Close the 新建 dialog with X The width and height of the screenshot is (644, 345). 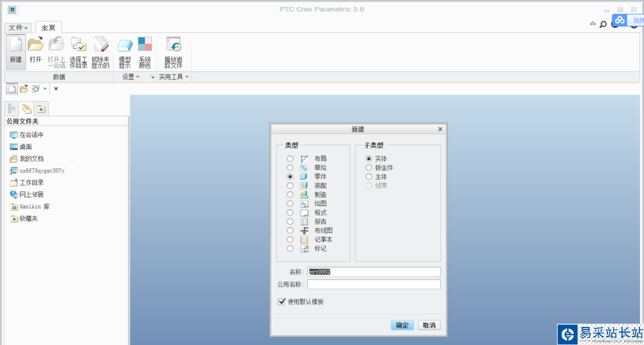[x=440, y=129]
